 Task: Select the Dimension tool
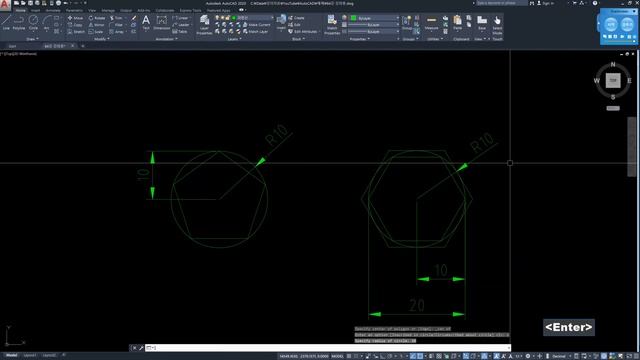point(162,23)
